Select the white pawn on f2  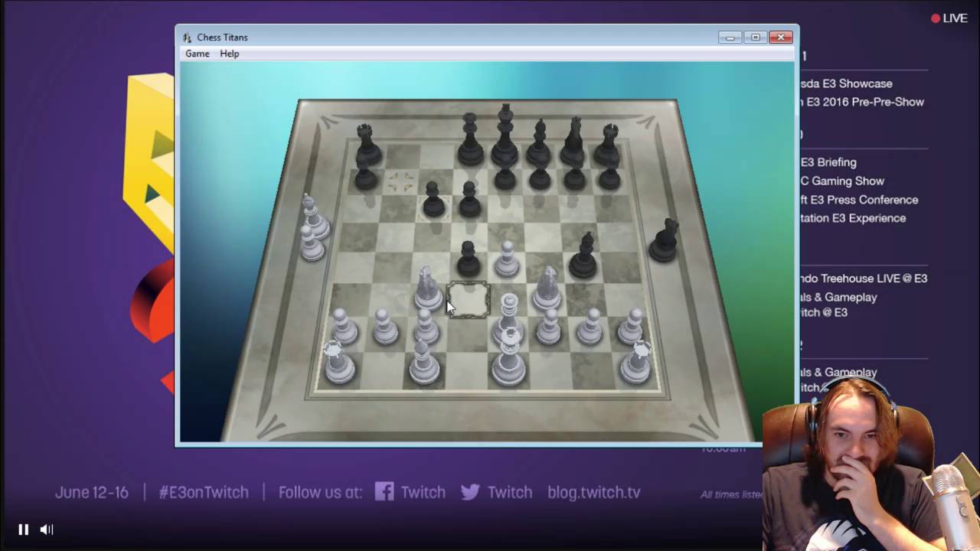point(549,325)
